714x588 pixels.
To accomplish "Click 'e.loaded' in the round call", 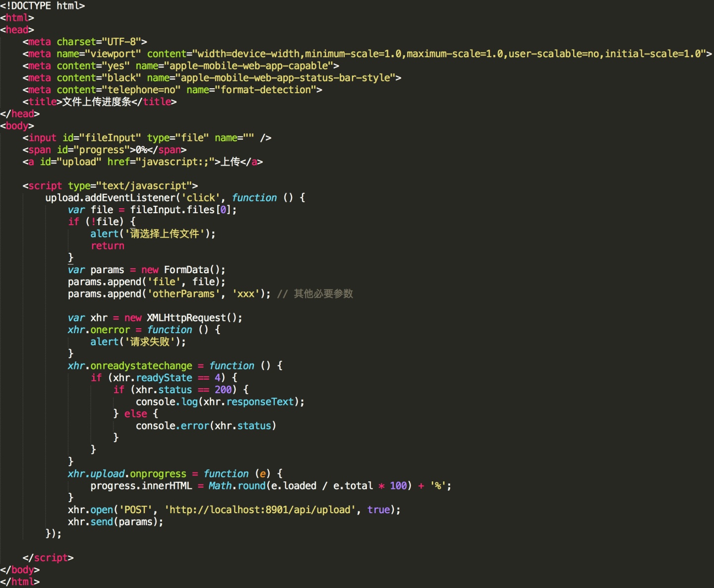I will [294, 486].
